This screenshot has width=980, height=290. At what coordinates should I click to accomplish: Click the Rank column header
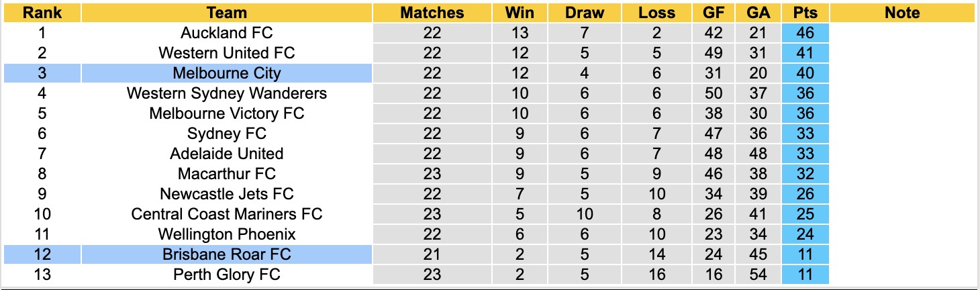42,13
